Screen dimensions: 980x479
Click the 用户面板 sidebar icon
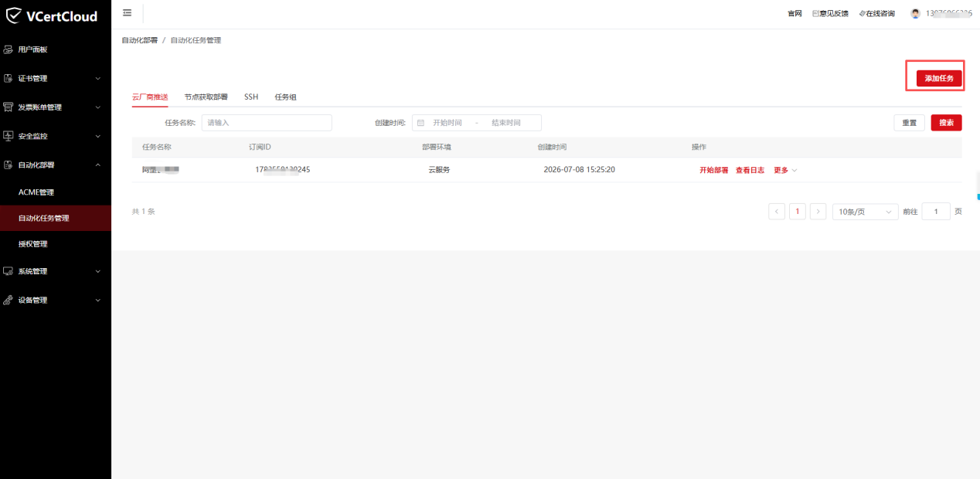click(x=9, y=49)
